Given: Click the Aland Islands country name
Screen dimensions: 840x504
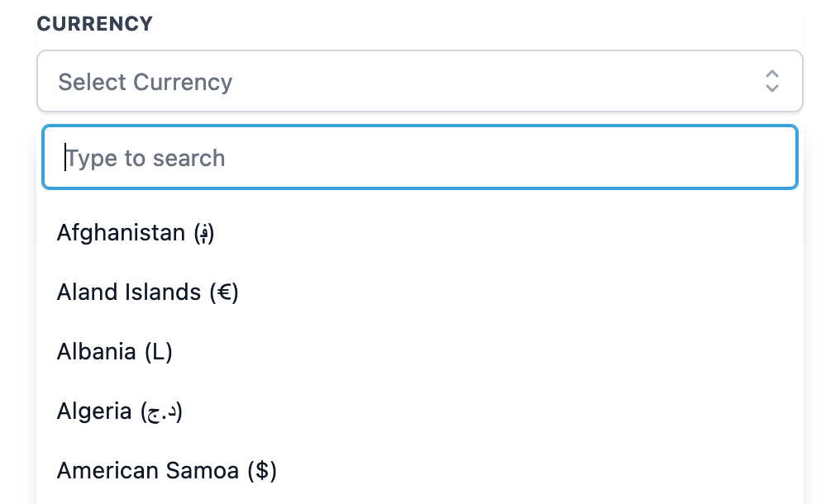Looking at the screenshot, I should (129, 292).
